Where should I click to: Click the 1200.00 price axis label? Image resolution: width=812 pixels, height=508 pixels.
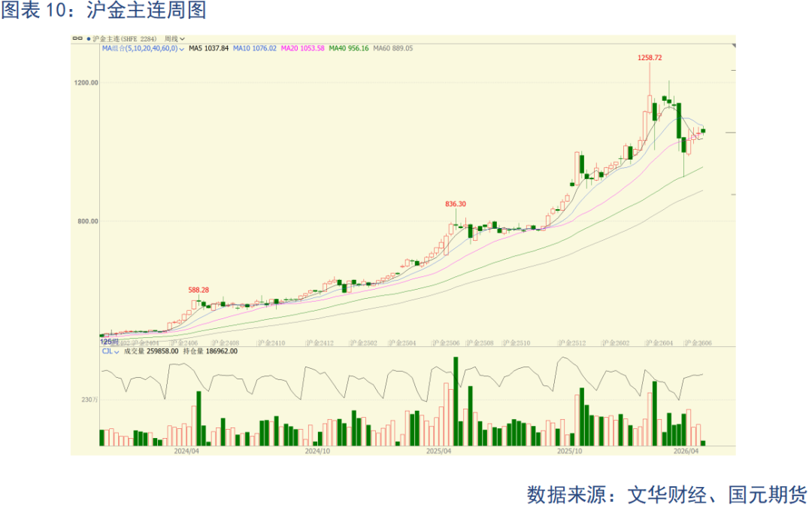coord(86,83)
